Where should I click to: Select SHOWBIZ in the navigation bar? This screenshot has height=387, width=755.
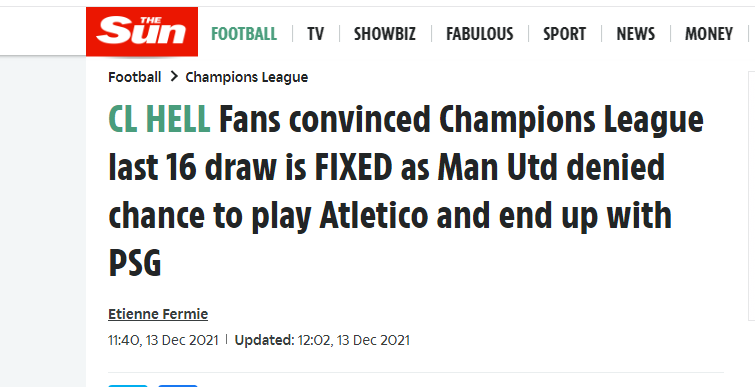coord(385,34)
